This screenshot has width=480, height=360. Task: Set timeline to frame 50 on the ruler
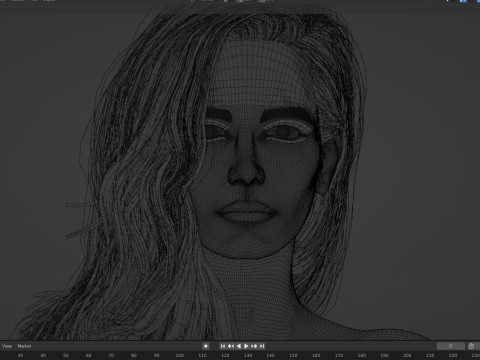pos(66,355)
